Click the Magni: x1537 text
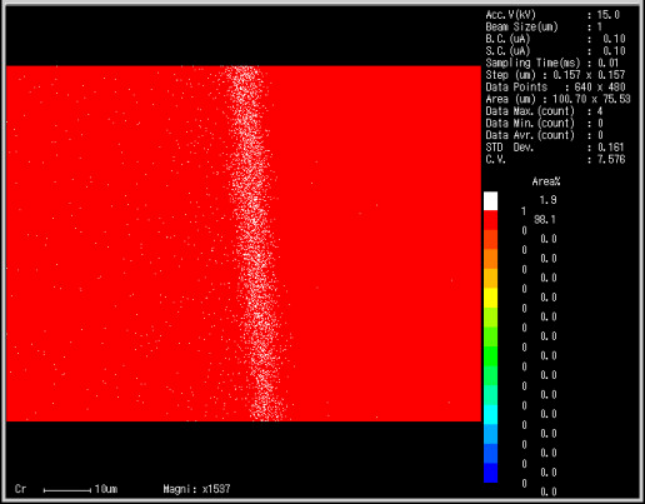 coord(197,489)
